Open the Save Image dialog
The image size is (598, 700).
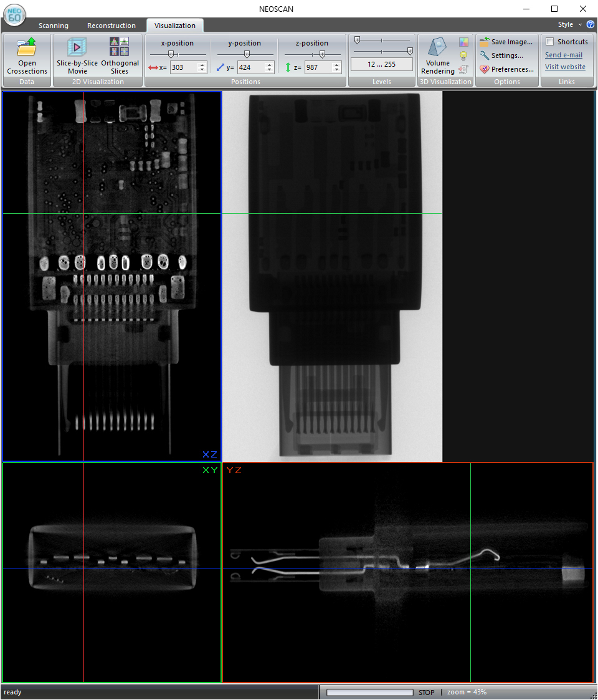[506, 42]
